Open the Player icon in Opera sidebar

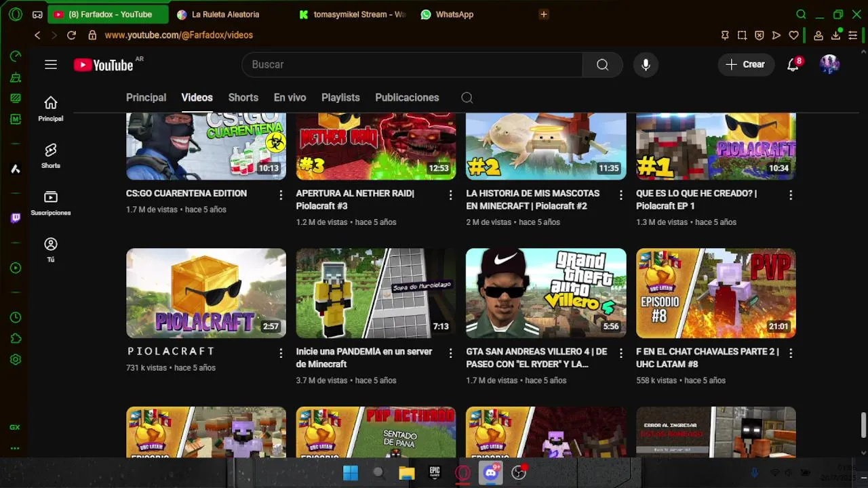(16, 268)
